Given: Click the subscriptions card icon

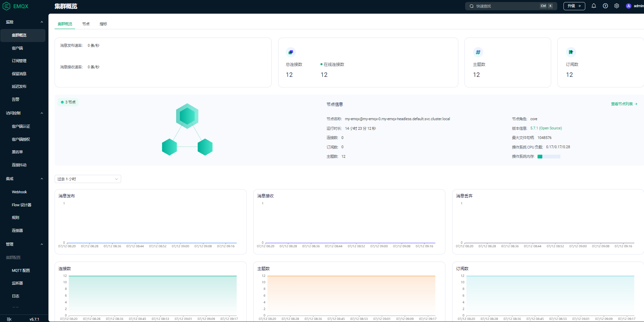Looking at the screenshot, I should [571, 52].
